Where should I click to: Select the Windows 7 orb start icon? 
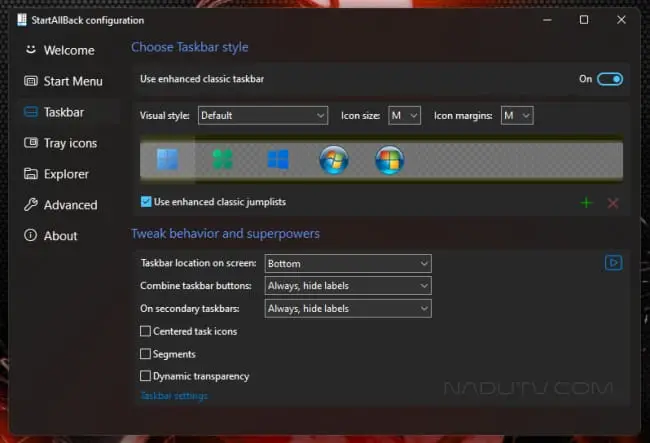point(334,160)
